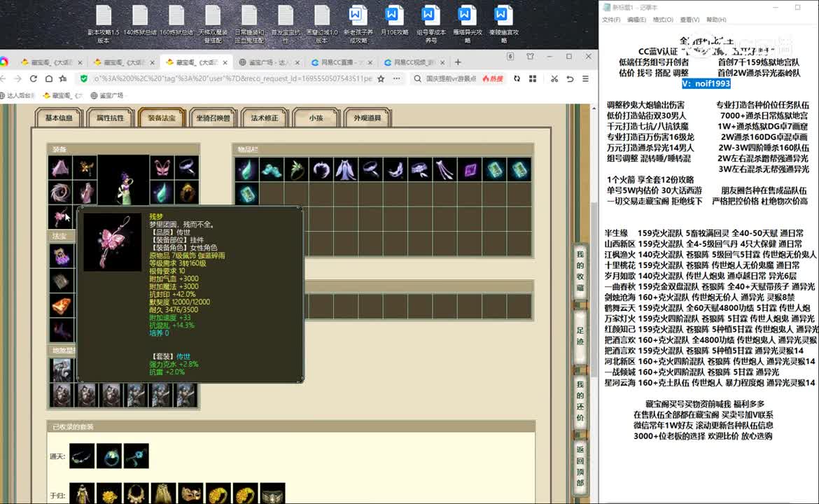Open desktop document 月10E攻略
This screenshot has height=504, width=819.
[x=394, y=21]
